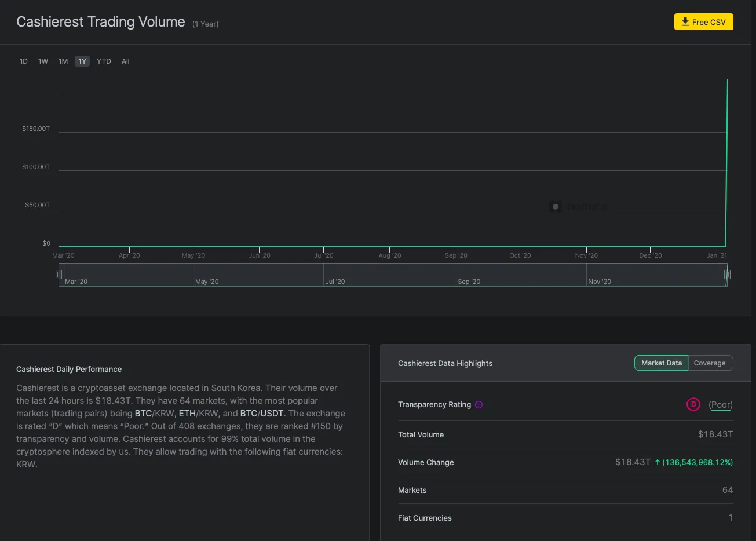Click the Fiat Currencies row label
Viewport: 756px width, 541px height.
click(425, 518)
